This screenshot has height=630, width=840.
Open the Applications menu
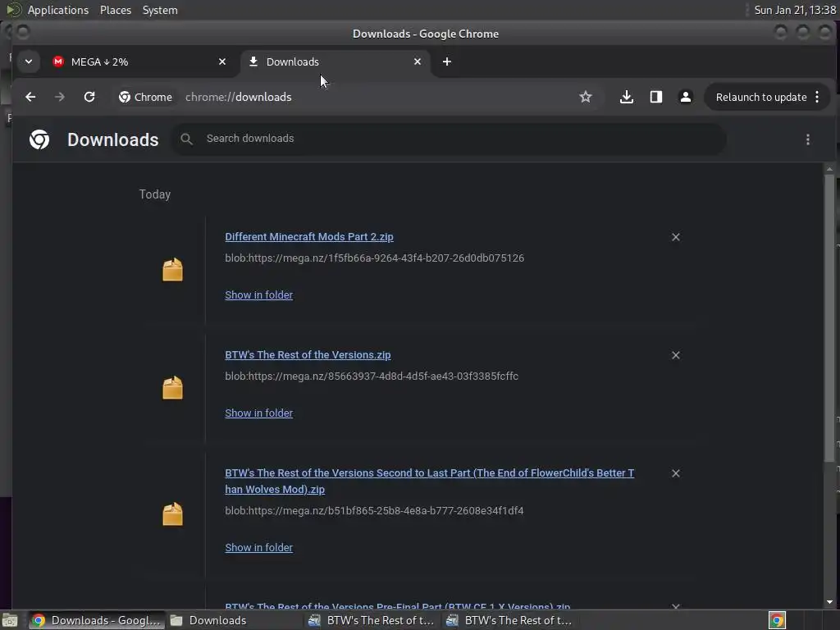(58, 10)
